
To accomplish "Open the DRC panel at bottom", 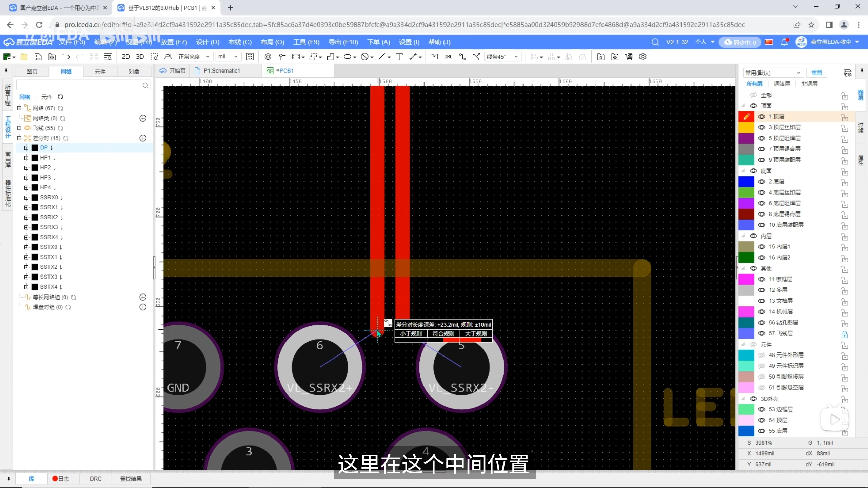I will pos(95,479).
